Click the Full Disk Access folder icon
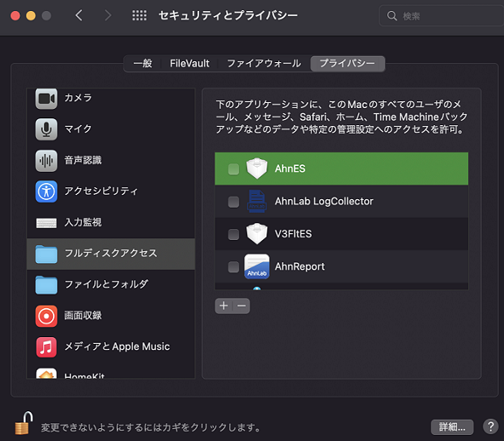The width and height of the screenshot is (504, 441). tap(46, 254)
